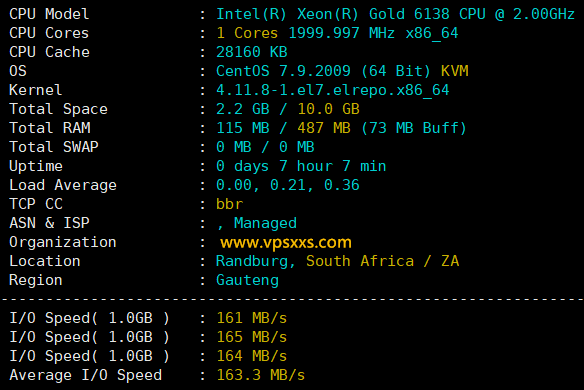Viewport: 584px width, 390px height.
Task: Click the 'Total Space' label
Action: [x=58, y=109]
